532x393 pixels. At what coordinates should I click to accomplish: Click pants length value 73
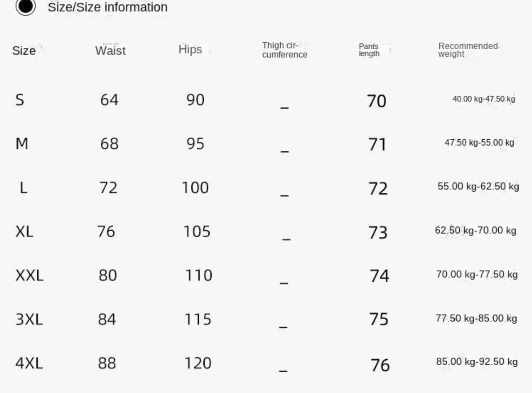(377, 232)
